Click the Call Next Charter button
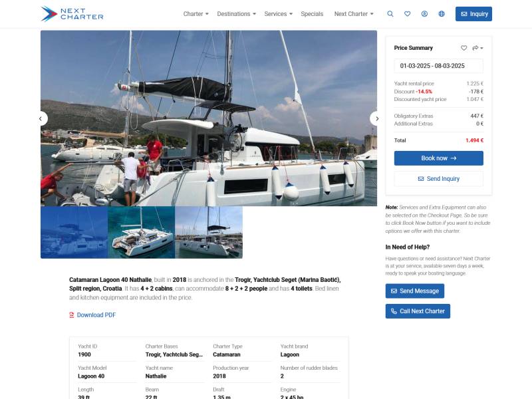 [x=418, y=311]
